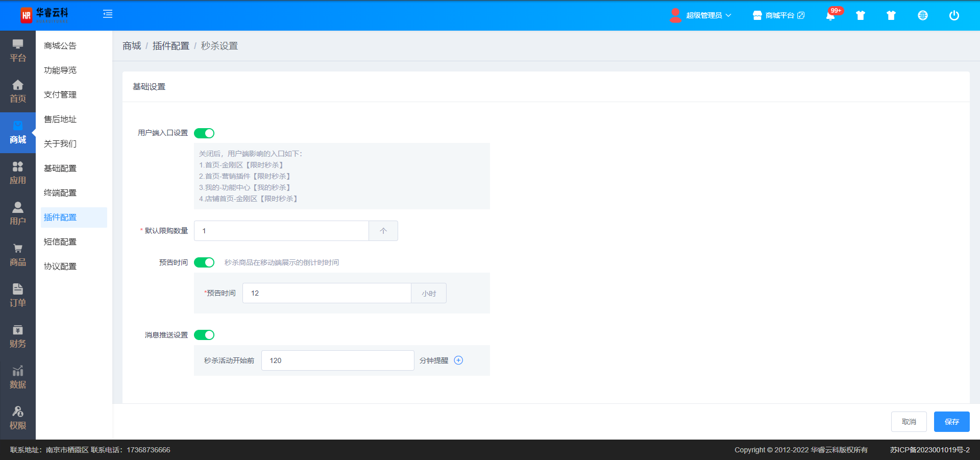This screenshot has width=980, height=460.
Task: Open the 支付管理 menu item
Action: click(60, 95)
